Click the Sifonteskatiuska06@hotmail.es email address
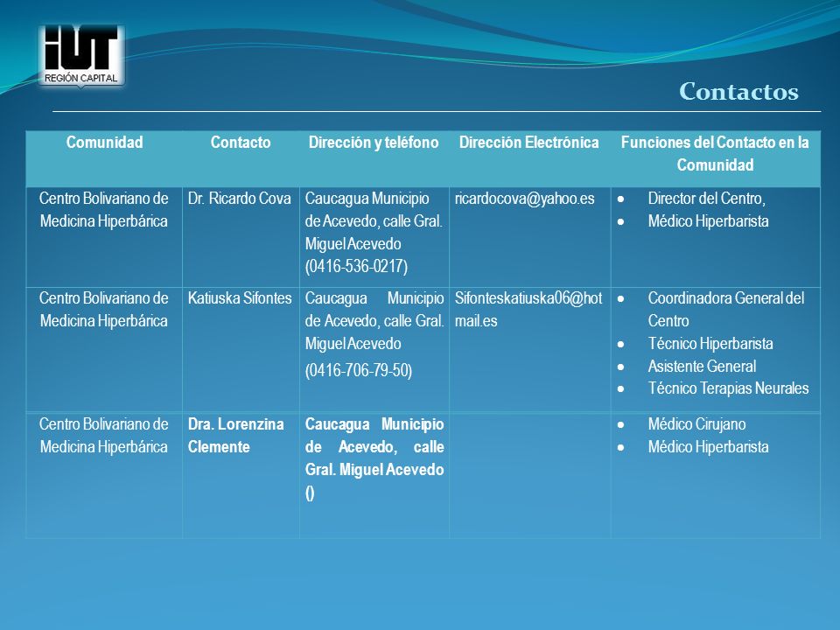The image size is (840, 630). (528, 310)
